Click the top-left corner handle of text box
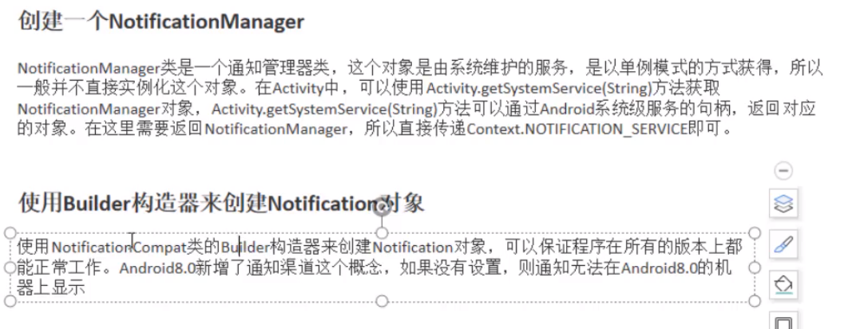This screenshot has height=329, width=868. coord(10,233)
